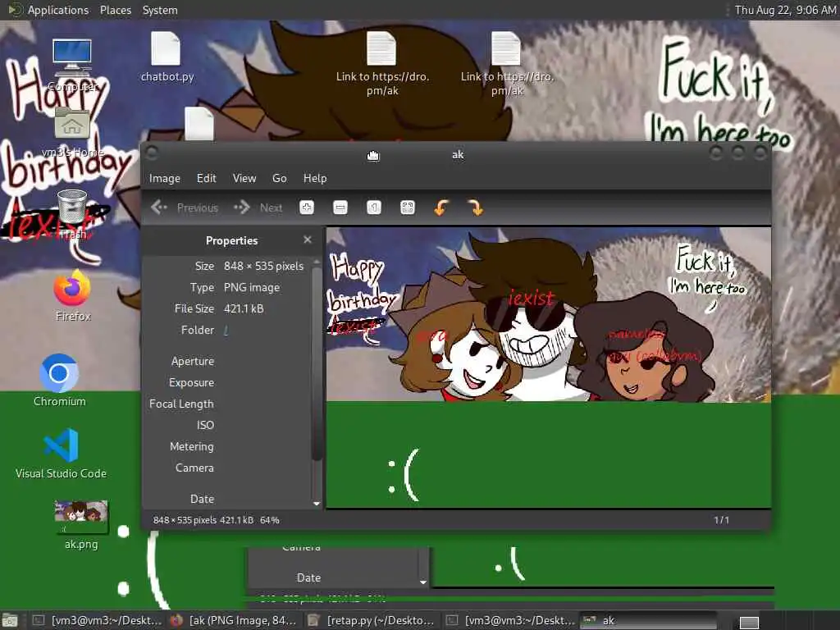The image size is (840, 630).
Task: Open the Image menu
Action: point(164,178)
